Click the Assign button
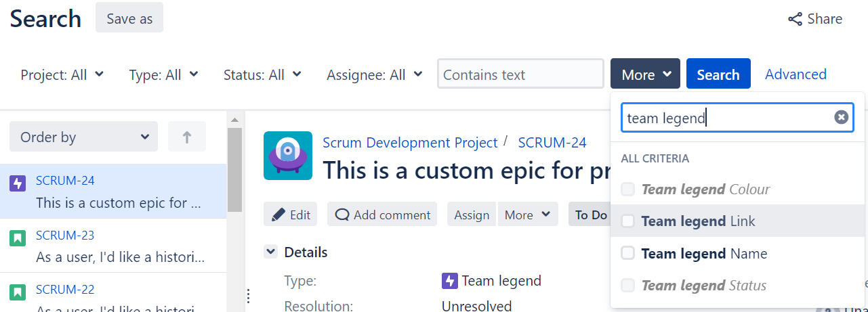Image resolution: width=868 pixels, height=312 pixels. click(472, 215)
